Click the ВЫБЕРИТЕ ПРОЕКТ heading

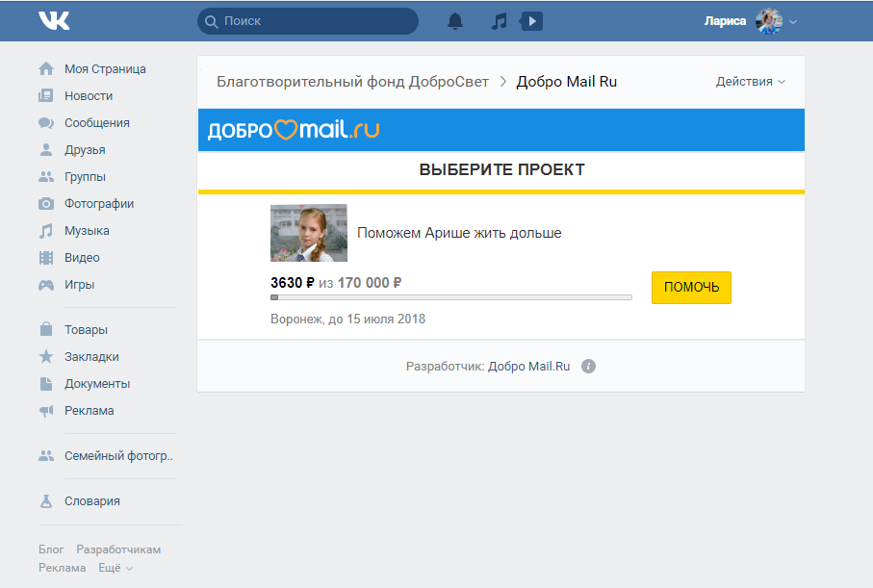tap(501, 169)
